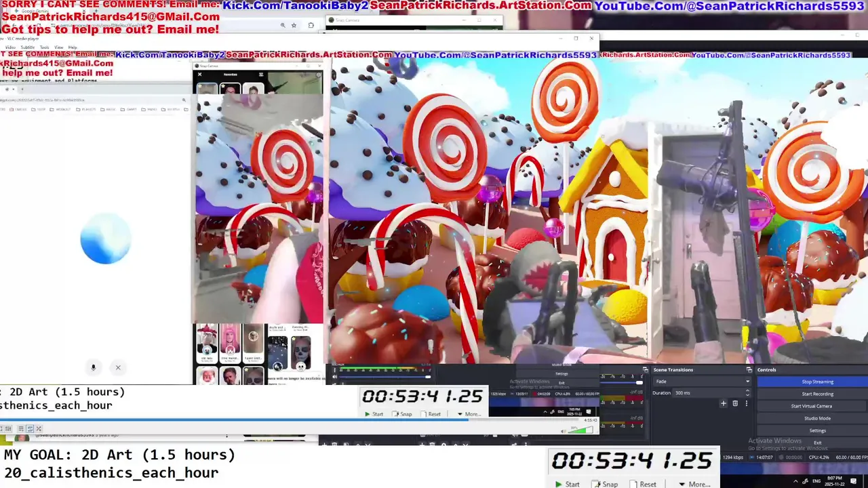
Task: Open More dropdown on upper stopwatch
Action: click(469, 414)
